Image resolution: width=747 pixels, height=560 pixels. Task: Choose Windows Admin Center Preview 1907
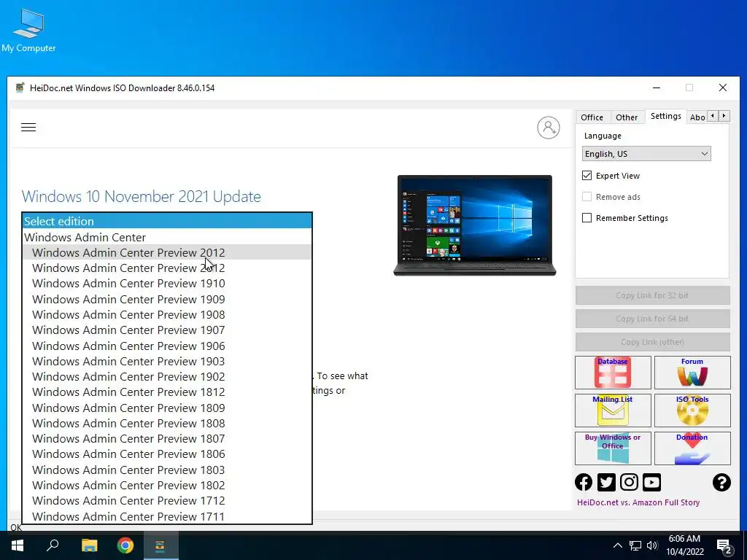167,330
